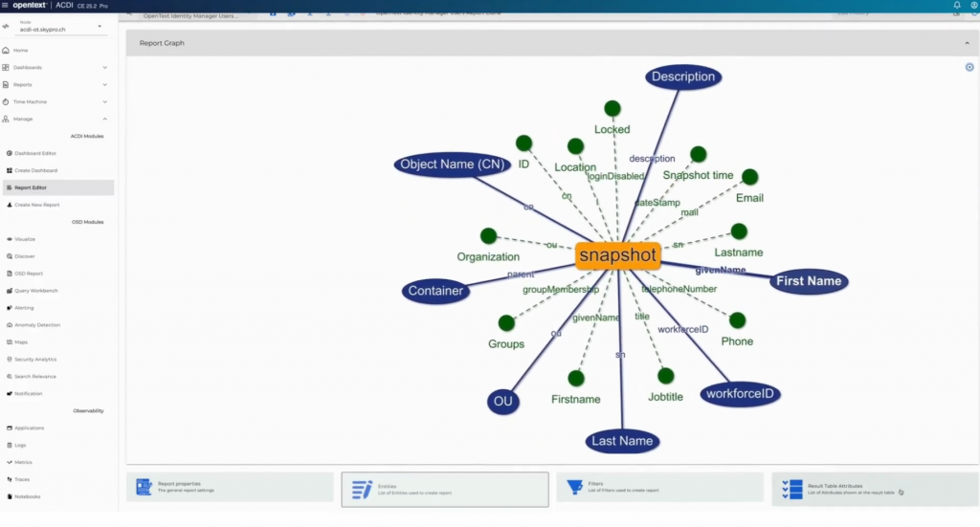Click the Dashboards grid icon
The height and width of the screenshot is (527, 980).
[x=6, y=68]
